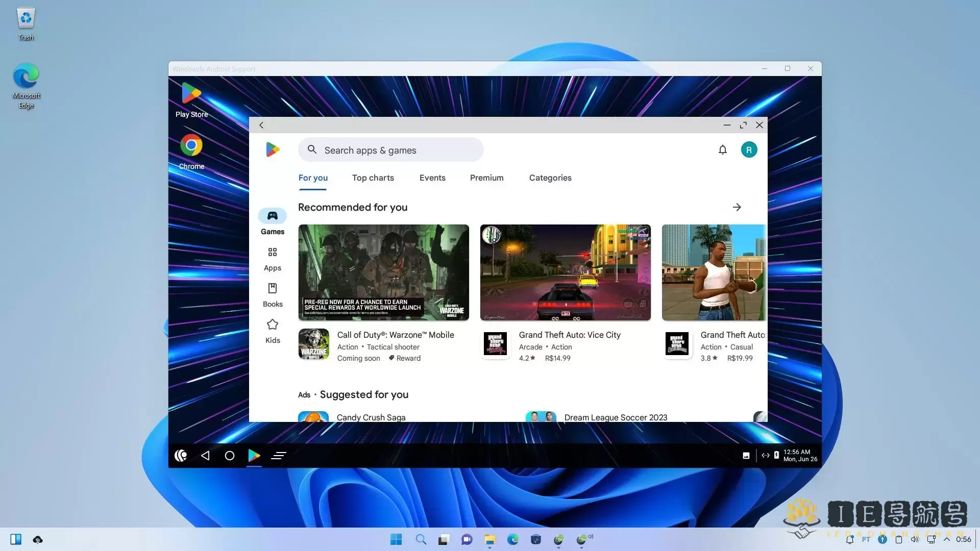Open the system notifications bell in tray
The height and width of the screenshot is (551, 980).
(850, 539)
